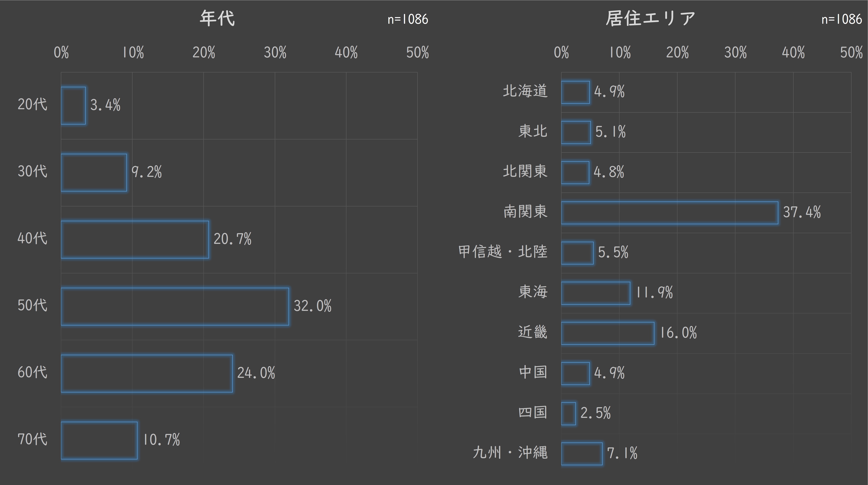Click the 南関東 bar showing 37.4%

tap(670, 213)
